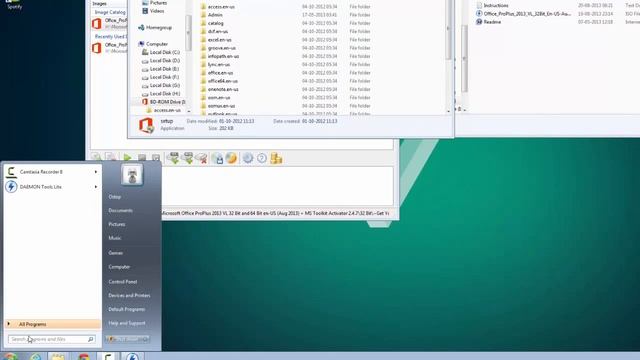Click the gold coins license icon

pos(276,158)
